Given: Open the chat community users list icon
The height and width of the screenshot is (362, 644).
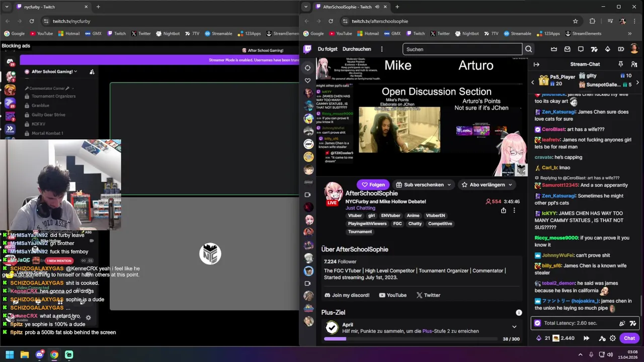Looking at the screenshot, I should (x=634, y=64).
